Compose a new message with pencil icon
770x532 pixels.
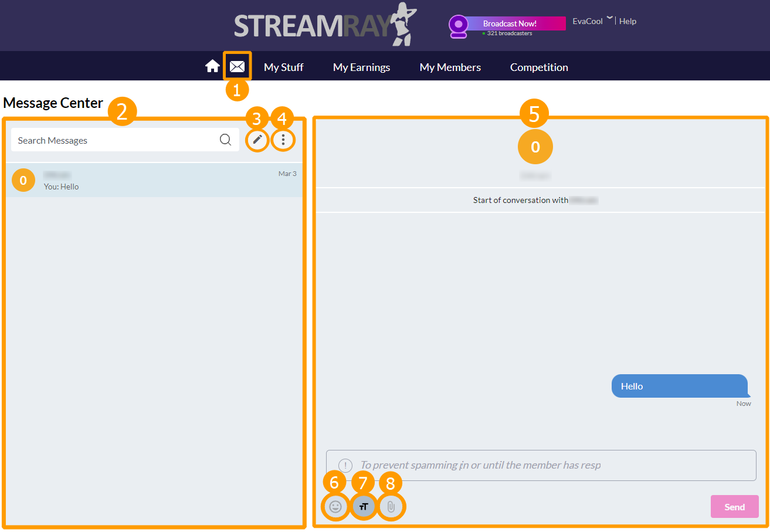pos(257,140)
